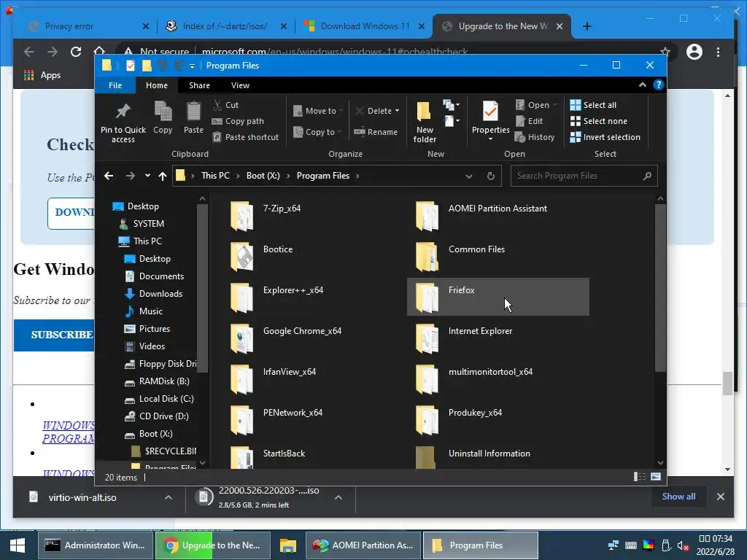Close the Chrome downloads bar
This screenshot has width=747, height=560.
(720, 496)
